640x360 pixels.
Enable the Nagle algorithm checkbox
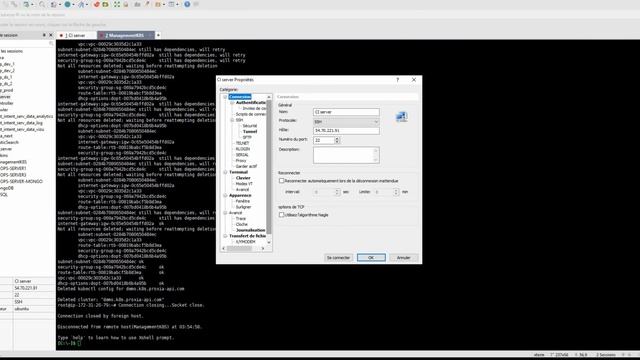tap(281, 215)
